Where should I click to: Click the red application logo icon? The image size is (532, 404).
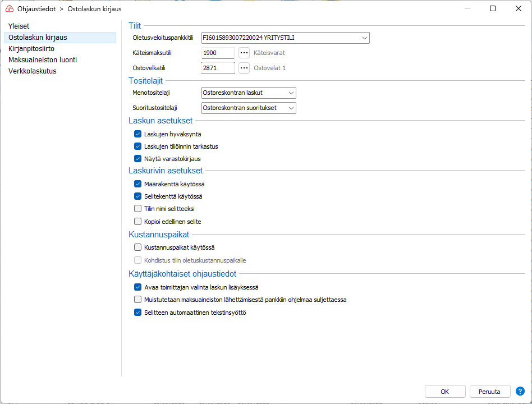coord(10,9)
